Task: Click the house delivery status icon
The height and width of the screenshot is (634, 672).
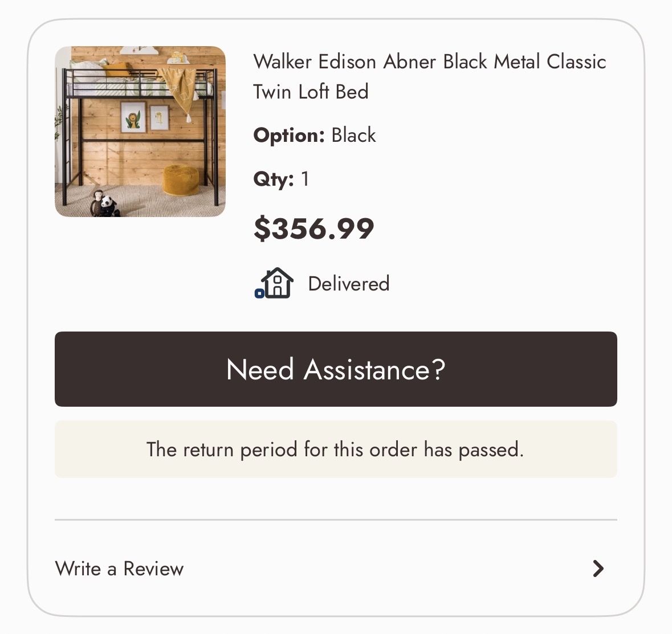Action: click(x=278, y=283)
